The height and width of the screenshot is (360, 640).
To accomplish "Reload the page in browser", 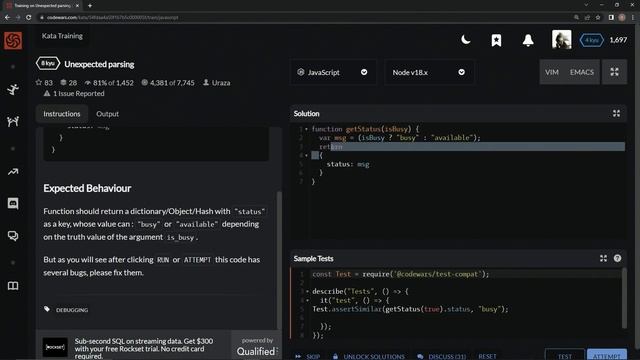I will click(x=29, y=18).
